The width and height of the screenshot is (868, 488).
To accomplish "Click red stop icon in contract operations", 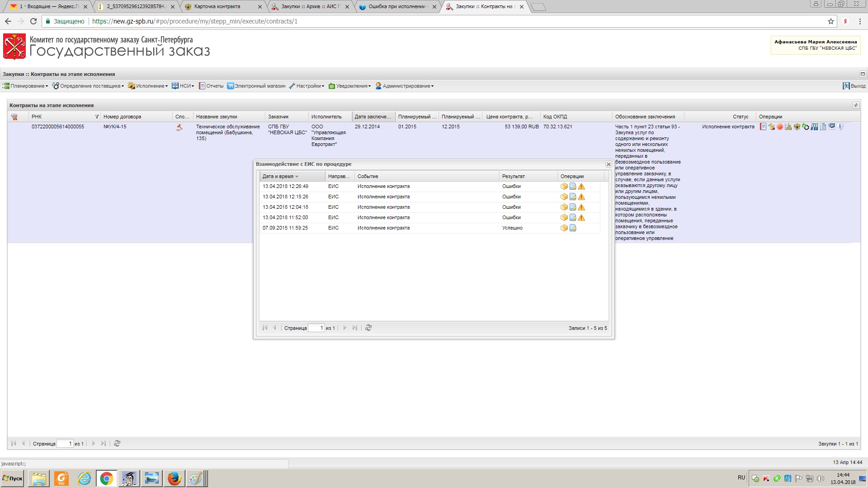I will 780,127.
